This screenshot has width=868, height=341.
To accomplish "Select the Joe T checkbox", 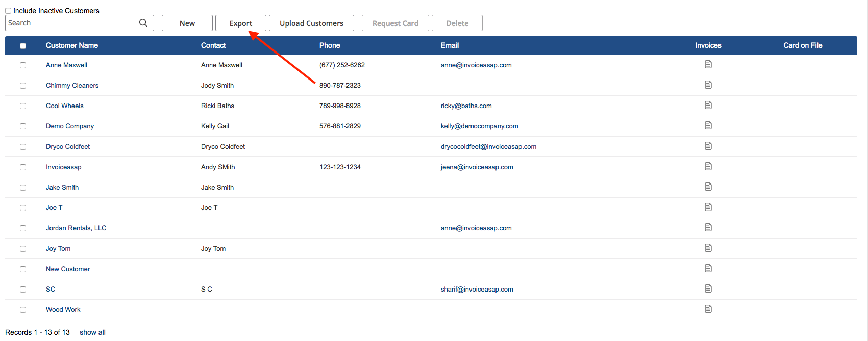I will (23, 208).
